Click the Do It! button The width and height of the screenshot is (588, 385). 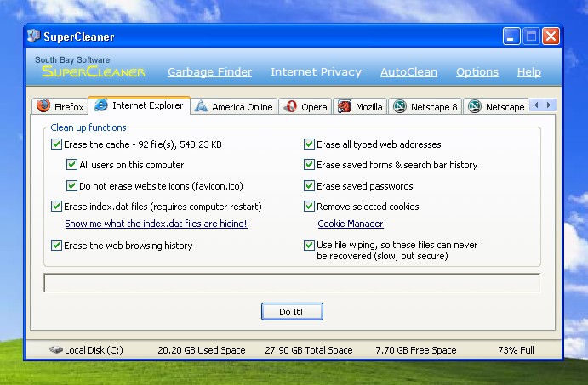point(292,312)
